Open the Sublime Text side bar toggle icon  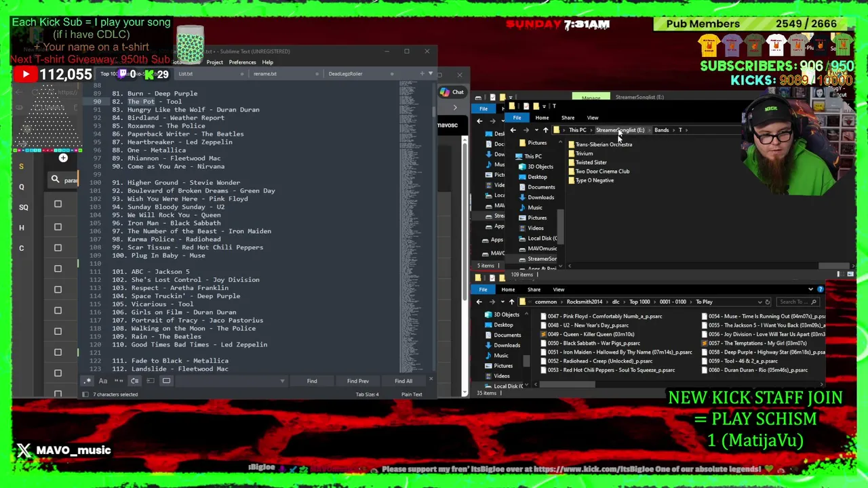coord(85,394)
